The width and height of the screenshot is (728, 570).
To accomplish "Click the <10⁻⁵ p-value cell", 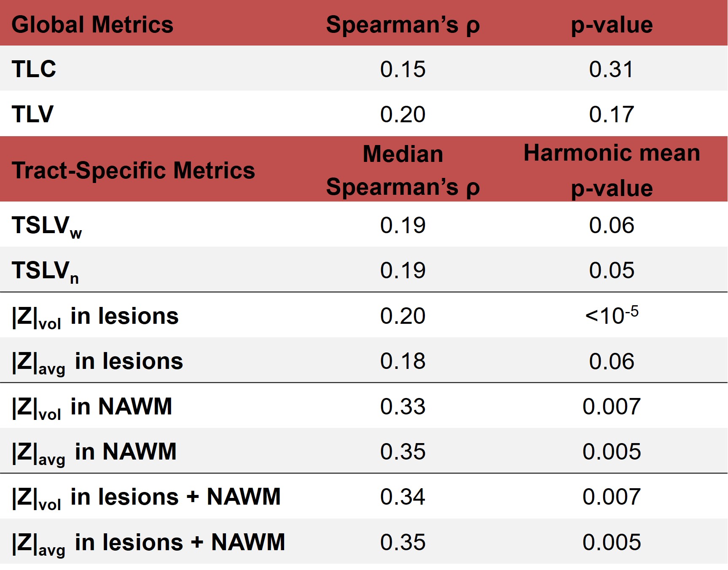I will coord(612,315).
